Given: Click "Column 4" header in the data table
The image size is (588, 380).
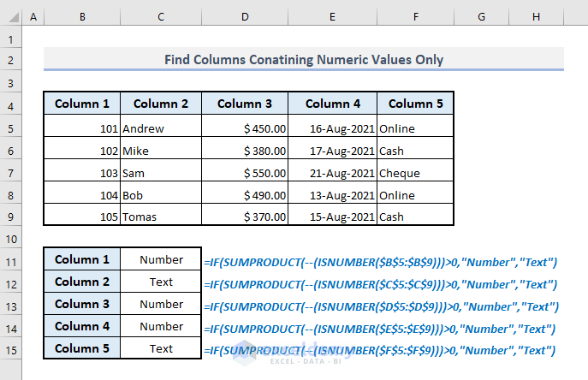Looking at the screenshot, I should coord(332,104).
